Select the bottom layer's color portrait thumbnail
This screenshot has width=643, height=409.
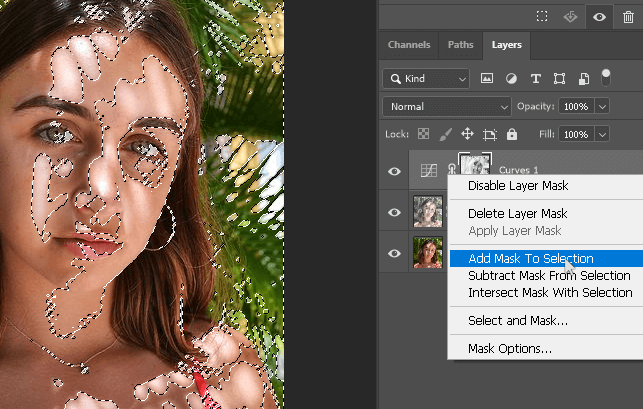point(428,253)
